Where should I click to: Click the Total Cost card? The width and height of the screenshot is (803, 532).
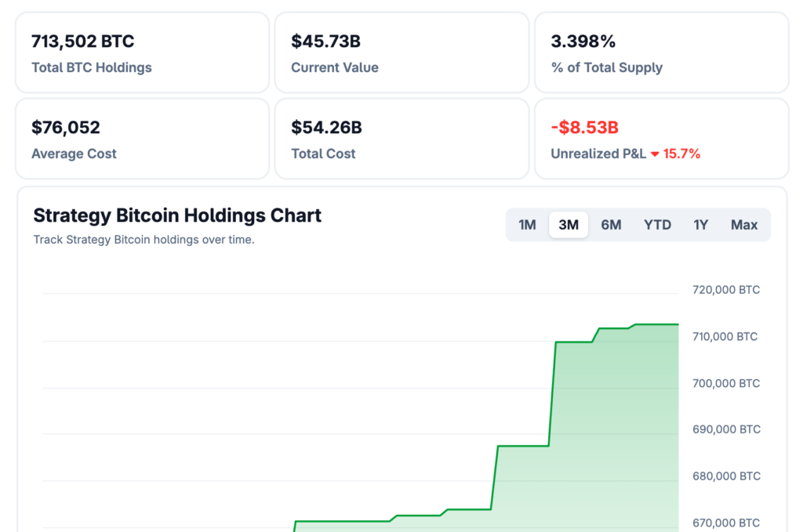401,139
